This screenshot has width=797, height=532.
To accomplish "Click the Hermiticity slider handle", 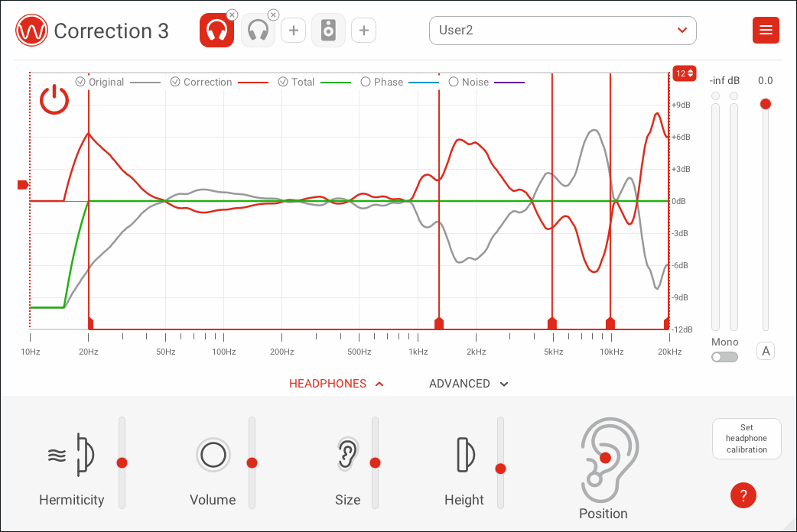I will [x=122, y=462].
